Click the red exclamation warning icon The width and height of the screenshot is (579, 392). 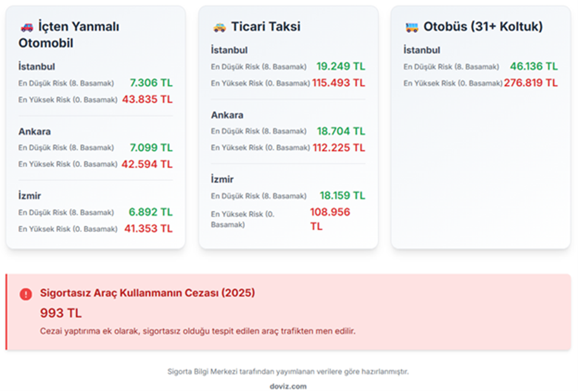point(26,294)
